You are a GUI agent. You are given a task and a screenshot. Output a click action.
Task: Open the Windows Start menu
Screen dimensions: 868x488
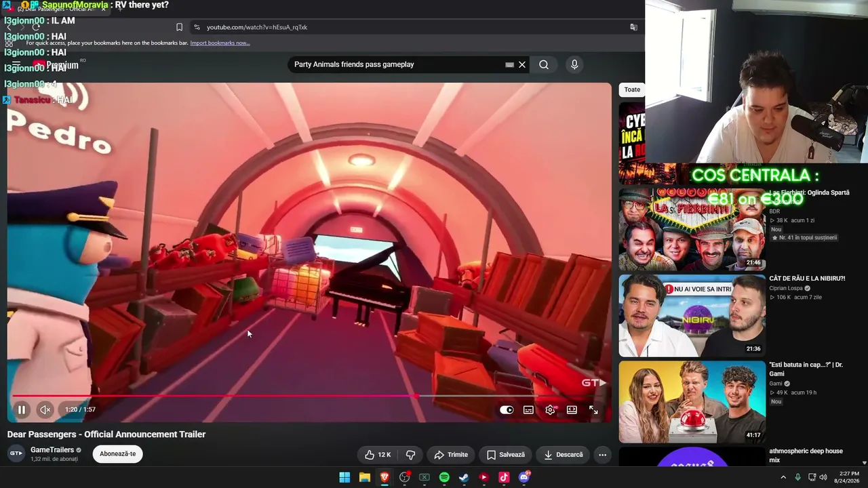point(344,477)
